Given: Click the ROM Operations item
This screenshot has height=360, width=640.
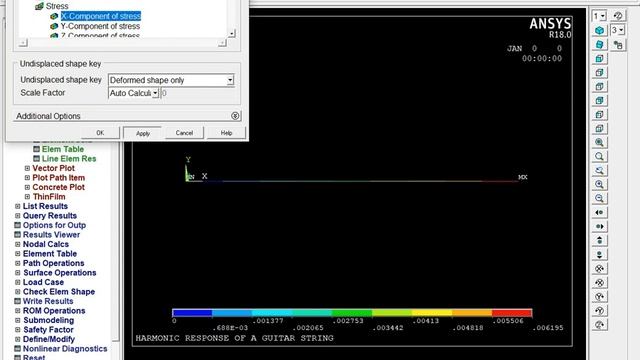Looking at the screenshot, I should tap(54, 311).
